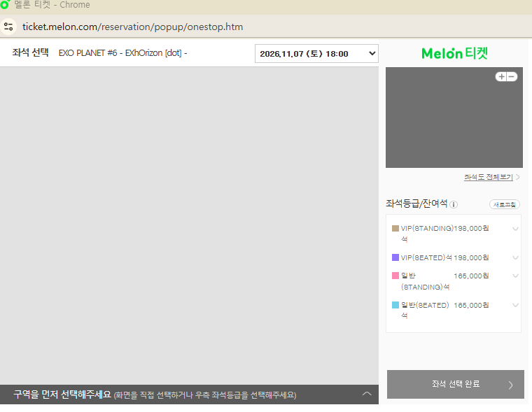
Task: Click the concert title EXO PLANET #6 text
Action: tap(122, 53)
